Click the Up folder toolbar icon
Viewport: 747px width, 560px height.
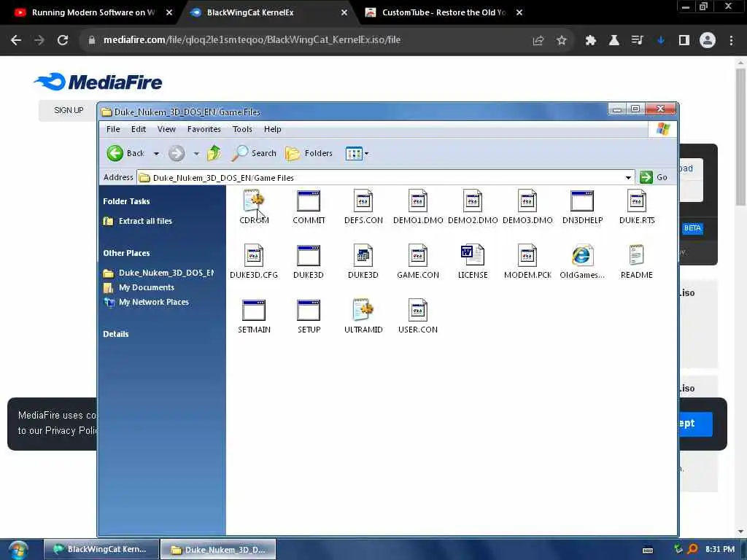coord(214,153)
